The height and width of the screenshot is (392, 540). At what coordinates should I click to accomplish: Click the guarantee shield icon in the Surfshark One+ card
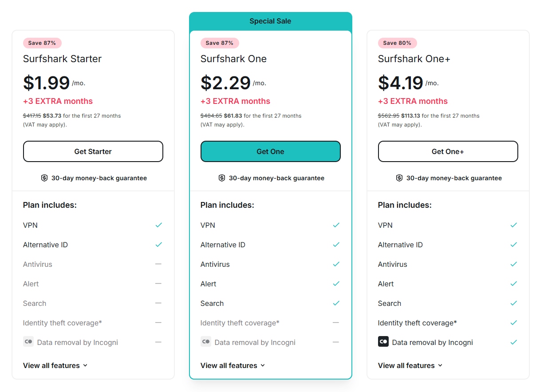point(399,178)
